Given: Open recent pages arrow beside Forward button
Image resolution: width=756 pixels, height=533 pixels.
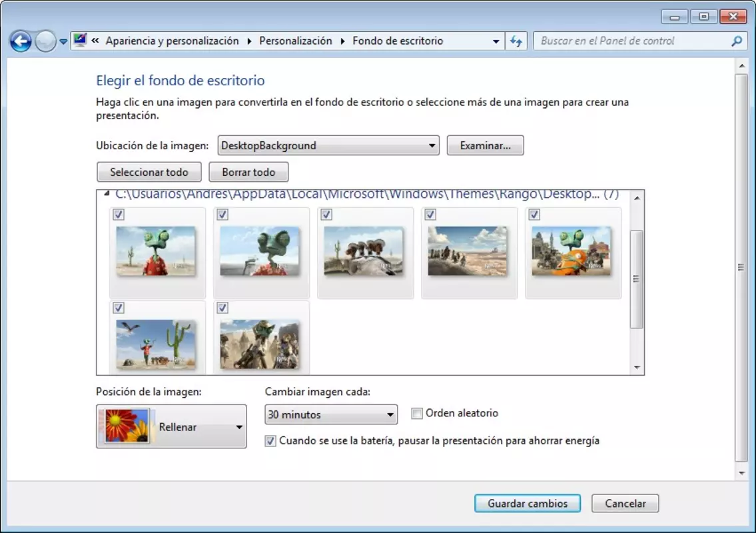Looking at the screenshot, I should click(x=63, y=41).
